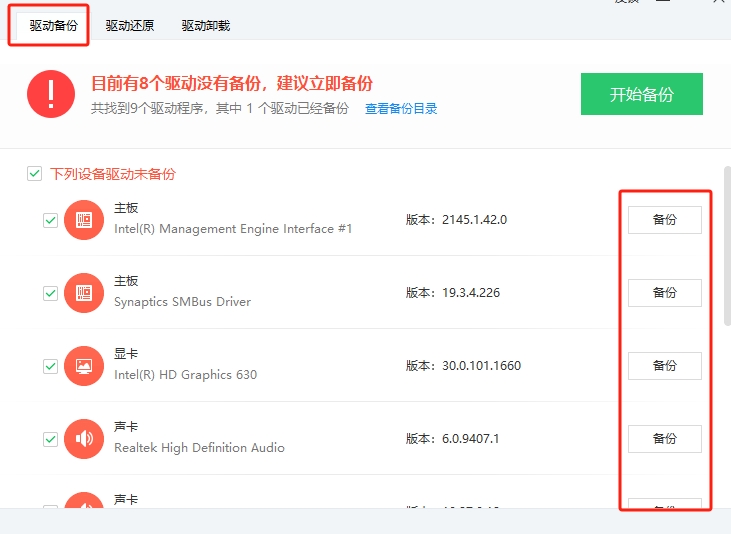This screenshot has height=534, width=731.
Task: Uncheck the Synaptics SMBus Driver checkbox
Action: point(50,293)
